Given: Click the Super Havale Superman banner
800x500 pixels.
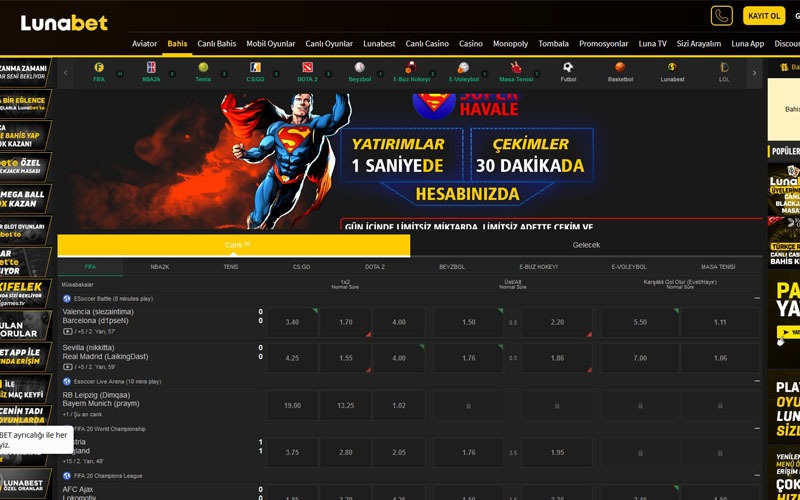Looking at the screenshot, I should click(x=410, y=161).
